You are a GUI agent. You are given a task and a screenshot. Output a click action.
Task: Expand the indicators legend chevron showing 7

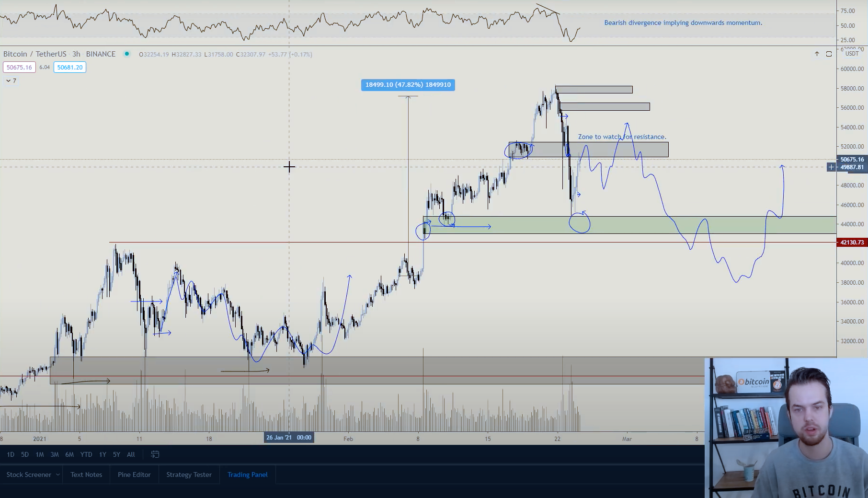(9, 81)
